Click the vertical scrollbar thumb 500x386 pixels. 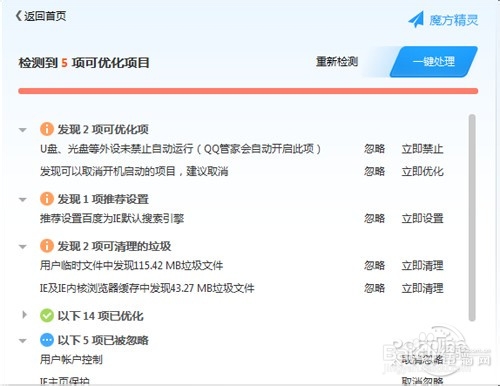472,218
